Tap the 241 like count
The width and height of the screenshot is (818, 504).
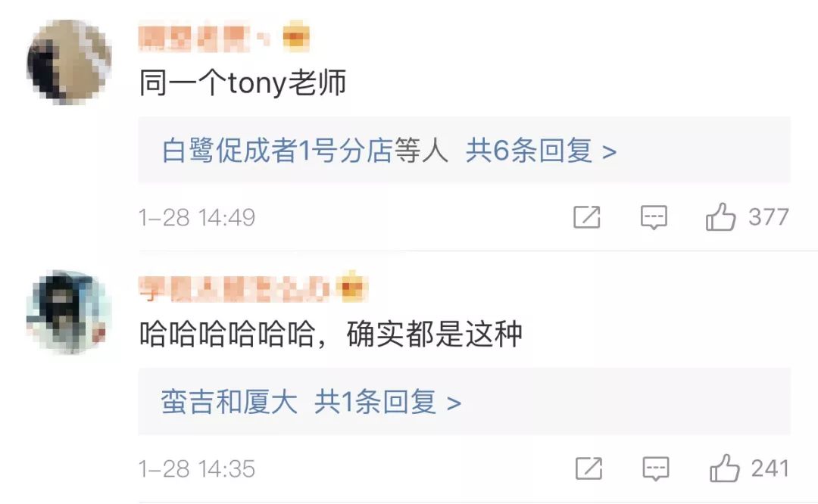tap(770, 468)
